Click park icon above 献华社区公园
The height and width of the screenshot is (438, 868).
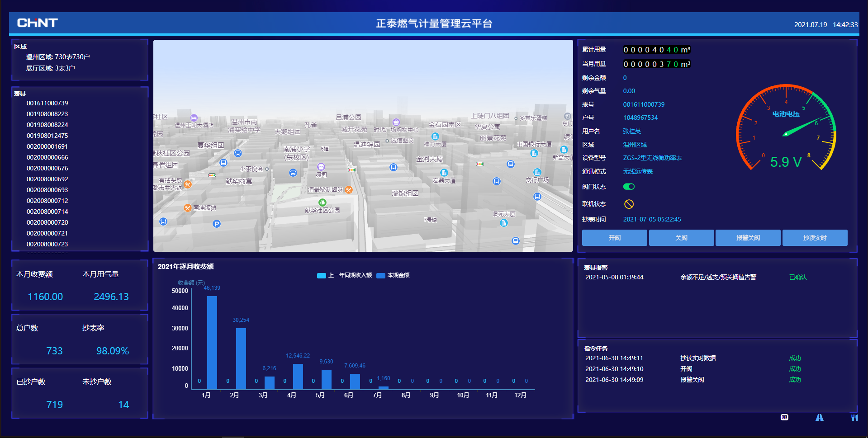coord(323,203)
